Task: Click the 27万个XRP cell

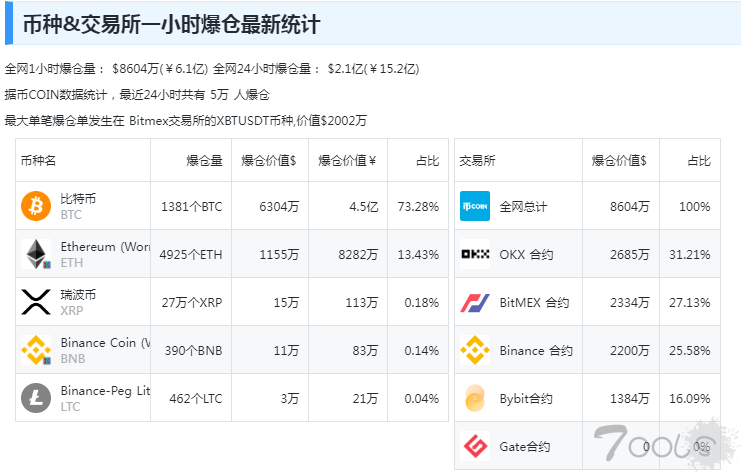Action: coord(192,303)
